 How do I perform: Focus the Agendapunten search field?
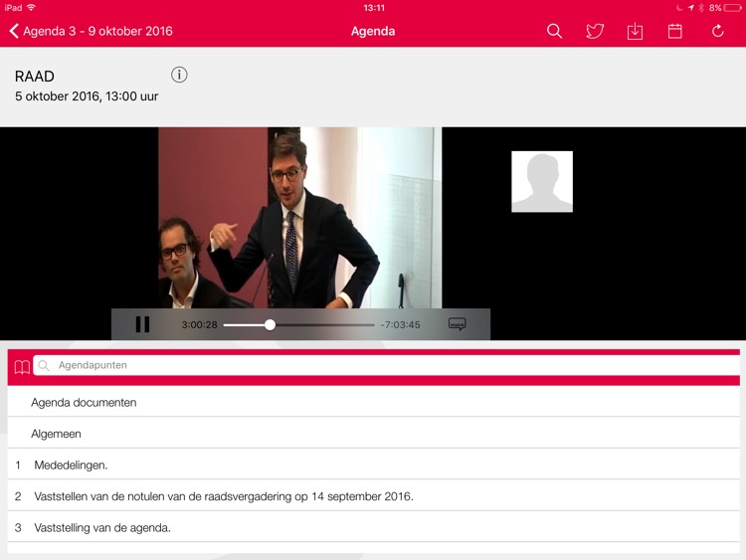[386, 365]
